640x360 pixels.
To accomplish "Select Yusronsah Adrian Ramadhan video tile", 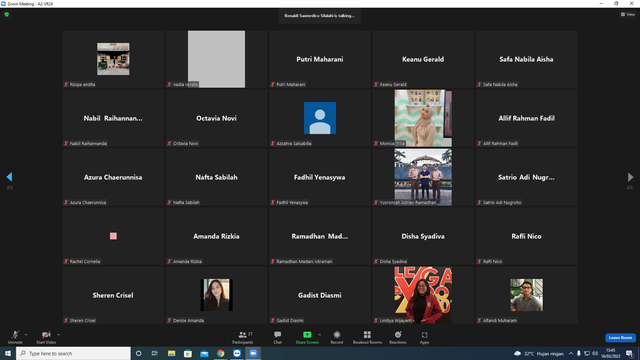I will pos(423,177).
